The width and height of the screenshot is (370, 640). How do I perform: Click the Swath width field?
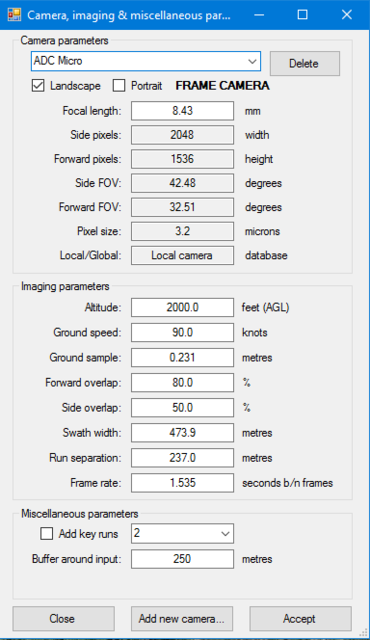pos(182,433)
